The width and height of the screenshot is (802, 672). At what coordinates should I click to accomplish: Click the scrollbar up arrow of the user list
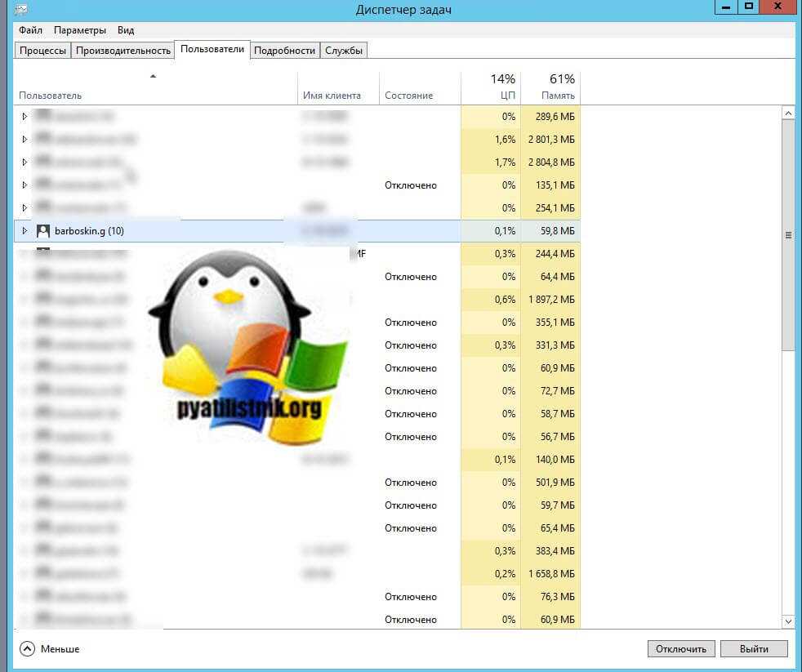click(788, 113)
